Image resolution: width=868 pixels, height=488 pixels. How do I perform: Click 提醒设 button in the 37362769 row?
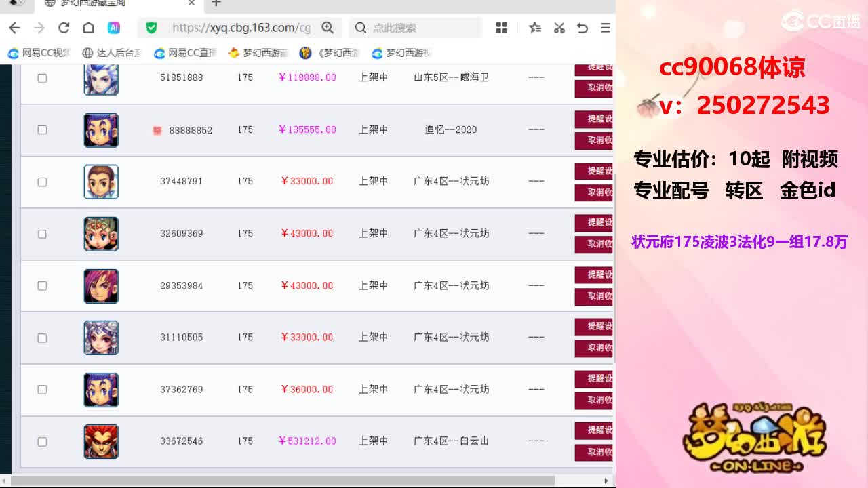point(594,378)
